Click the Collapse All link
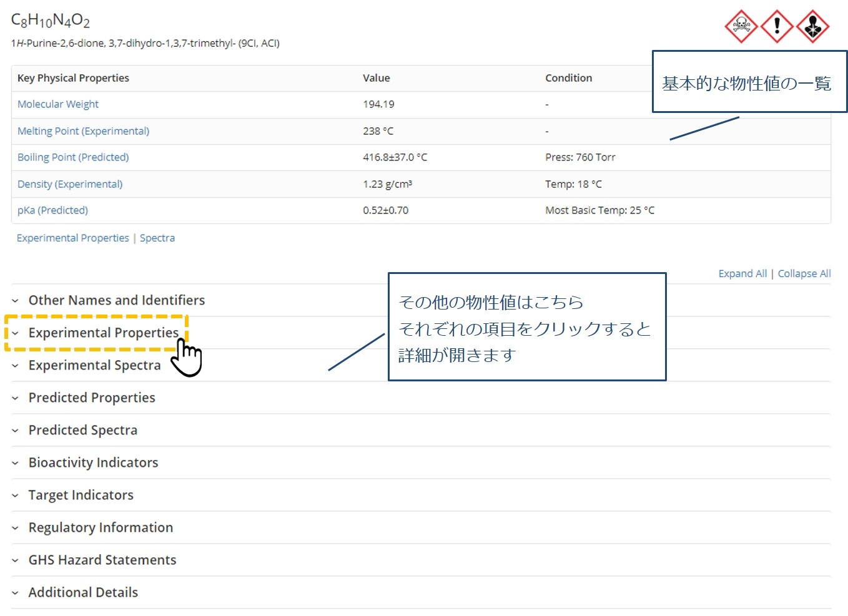This screenshot has width=848, height=616. coord(804,273)
